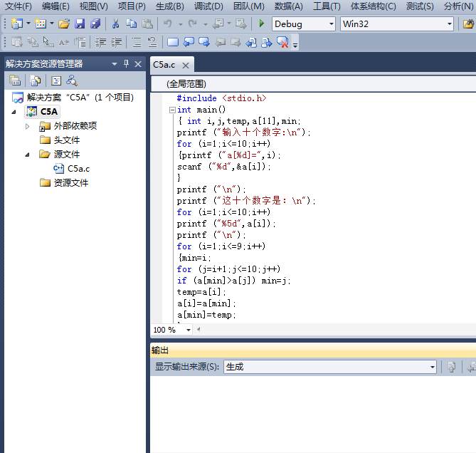Open the Win32 platform dropdown
The height and width of the screenshot is (453, 476).
point(449,24)
